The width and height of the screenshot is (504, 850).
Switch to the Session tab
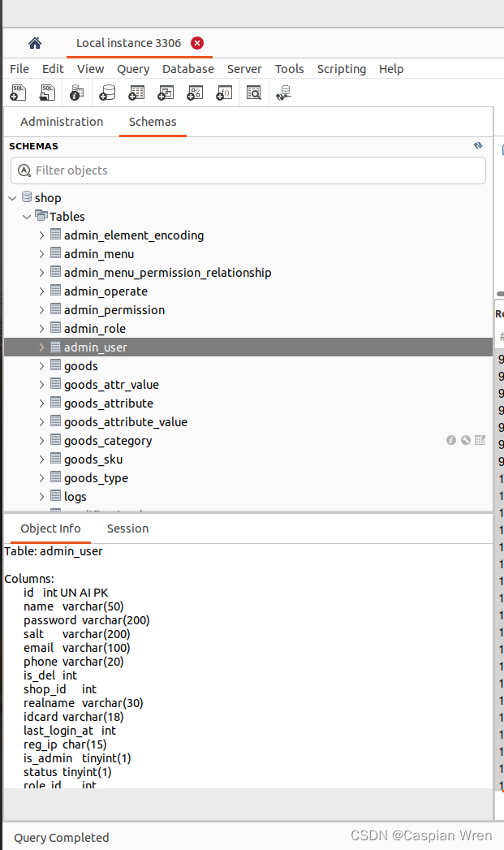(x=128, y=529)
